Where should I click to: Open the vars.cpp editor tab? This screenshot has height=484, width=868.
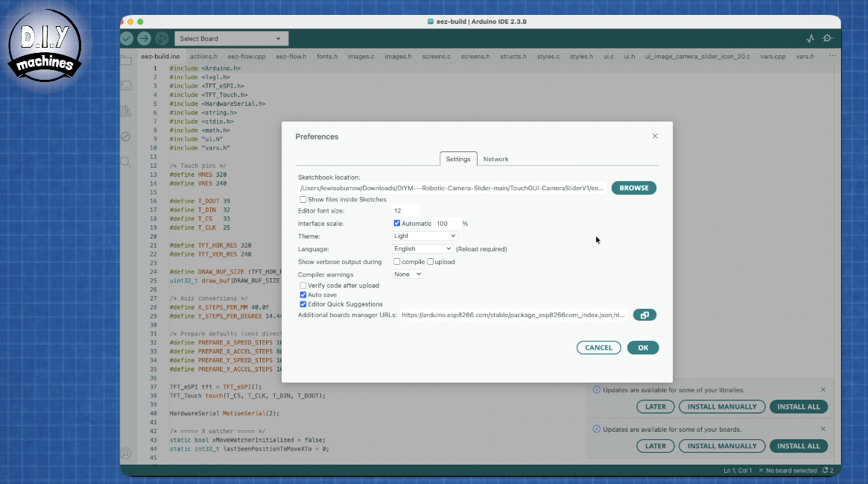tap(773, 57)
